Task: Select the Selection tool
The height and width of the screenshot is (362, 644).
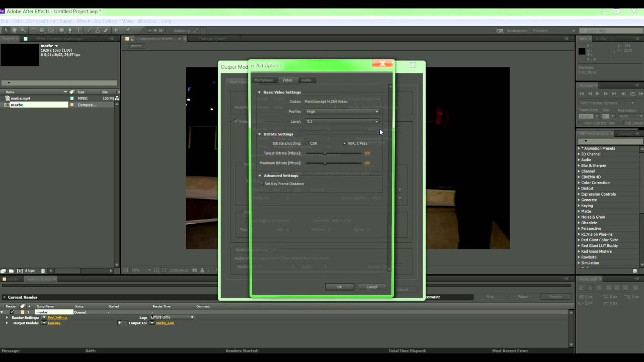Action: click(6, 30)
